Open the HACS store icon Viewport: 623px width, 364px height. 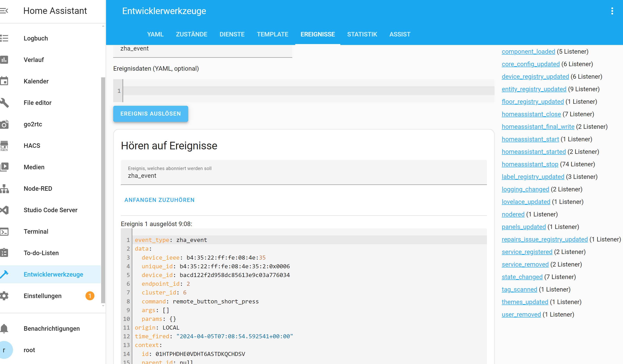click(x=4, y=146)
